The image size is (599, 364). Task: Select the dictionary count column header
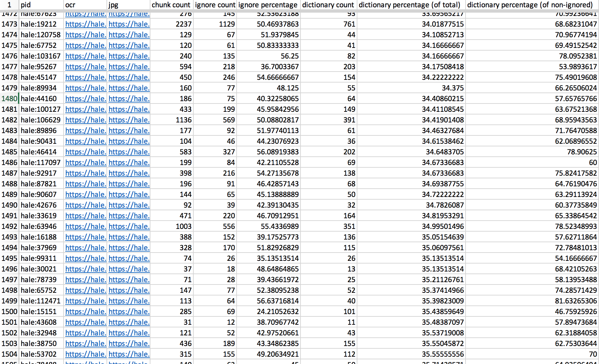(329, 5)
